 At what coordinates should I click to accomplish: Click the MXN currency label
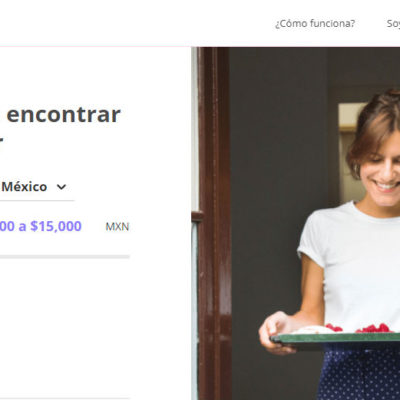coord(117,227)
